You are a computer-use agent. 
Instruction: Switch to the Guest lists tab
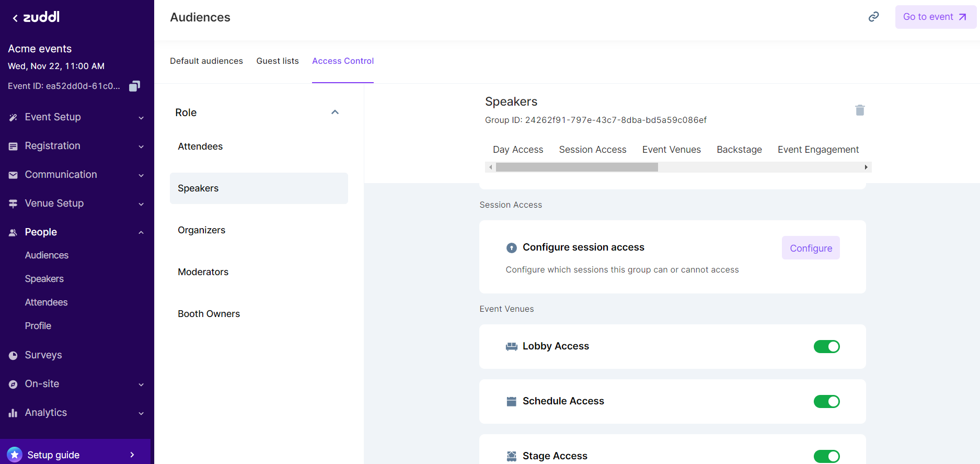pyautogui.click(x=278, y=61)
